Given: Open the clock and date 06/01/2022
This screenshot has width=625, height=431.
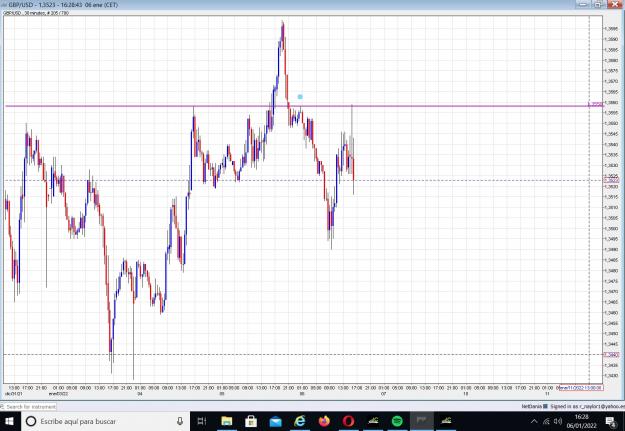Looking at the screenshot, I should tap(582, 421).
